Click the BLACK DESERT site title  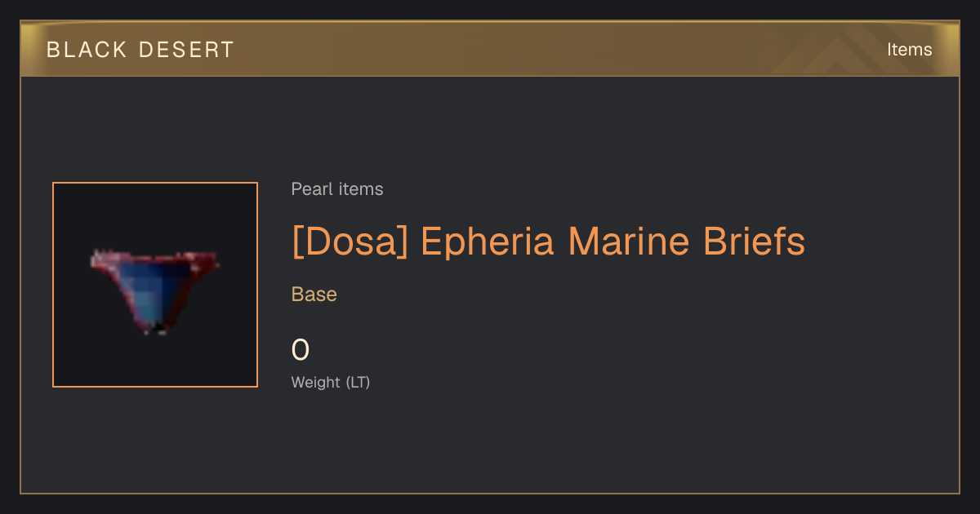coord(140,50)
